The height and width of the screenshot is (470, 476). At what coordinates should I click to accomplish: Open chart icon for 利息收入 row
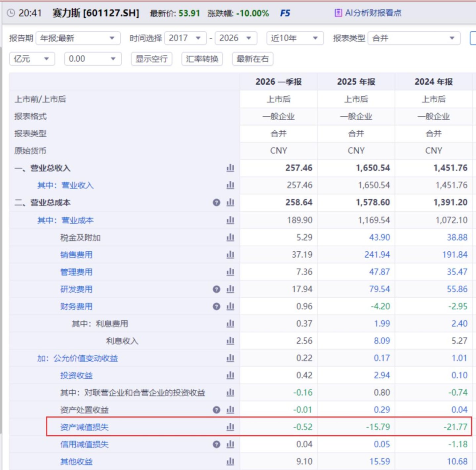230,341
